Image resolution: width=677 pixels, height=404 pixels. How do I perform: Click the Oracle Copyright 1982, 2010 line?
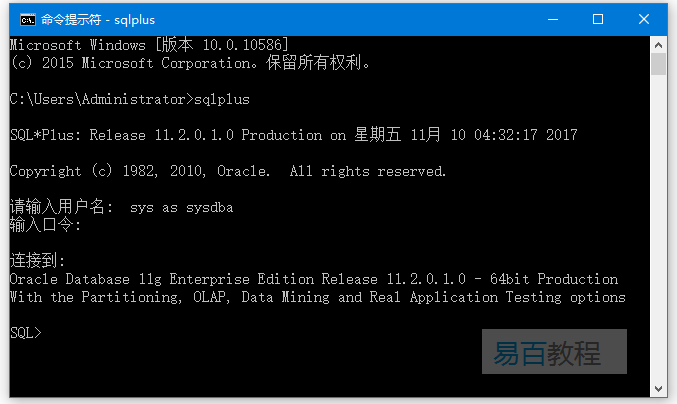[227, 171]
